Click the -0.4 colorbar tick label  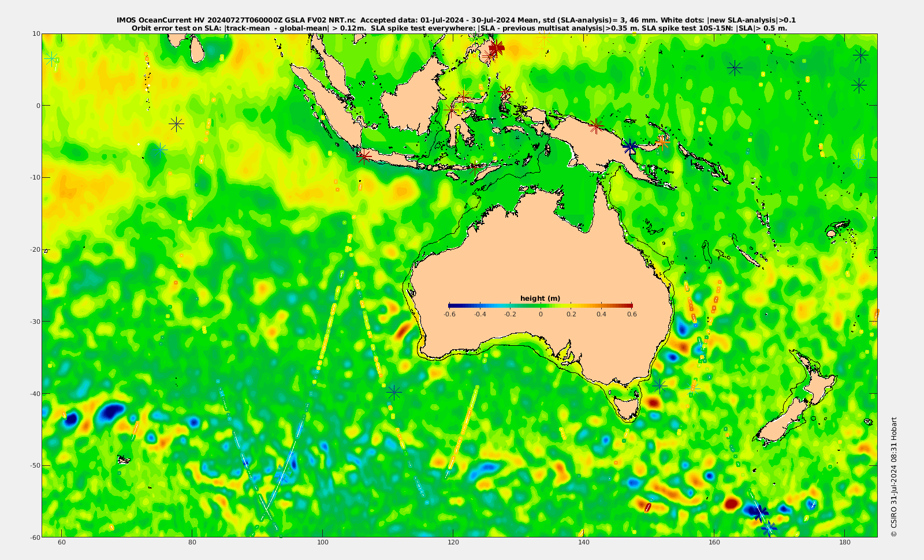click(480, 314)
